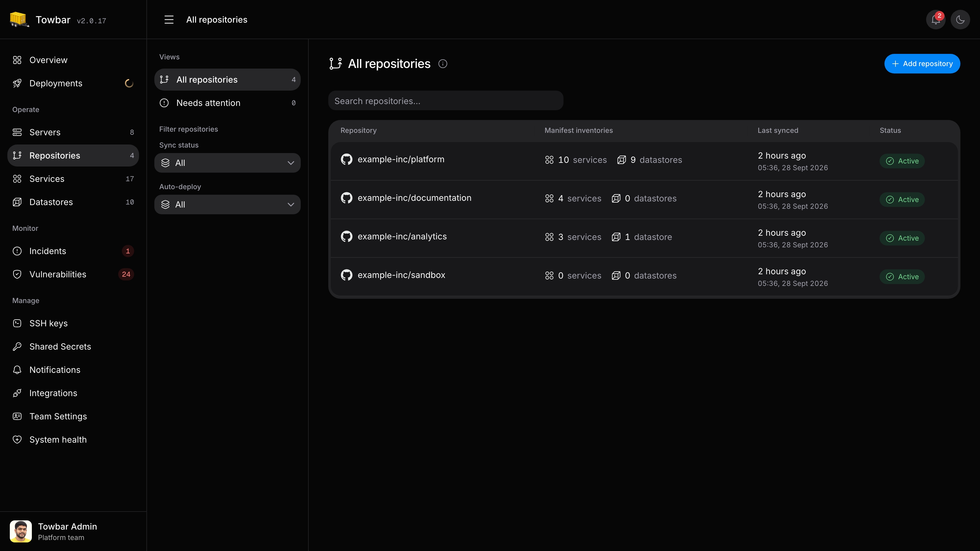Click the Add repository button
This screenshot has height=551, width=980.
pyautogui.click(x=922, y=64)
